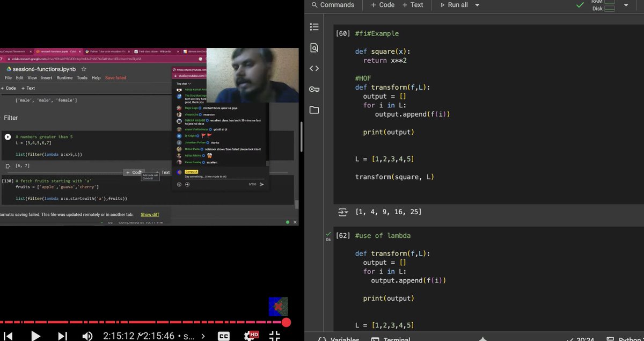Star the session6-functions.ipynb notebook in video
Image resolution: width=644 pixels, height=341 pixels.
[x=83, y=69]
